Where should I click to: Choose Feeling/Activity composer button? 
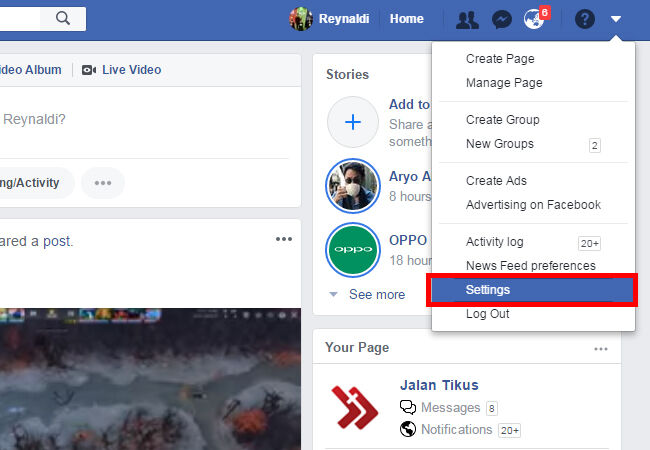pos(36,183)
